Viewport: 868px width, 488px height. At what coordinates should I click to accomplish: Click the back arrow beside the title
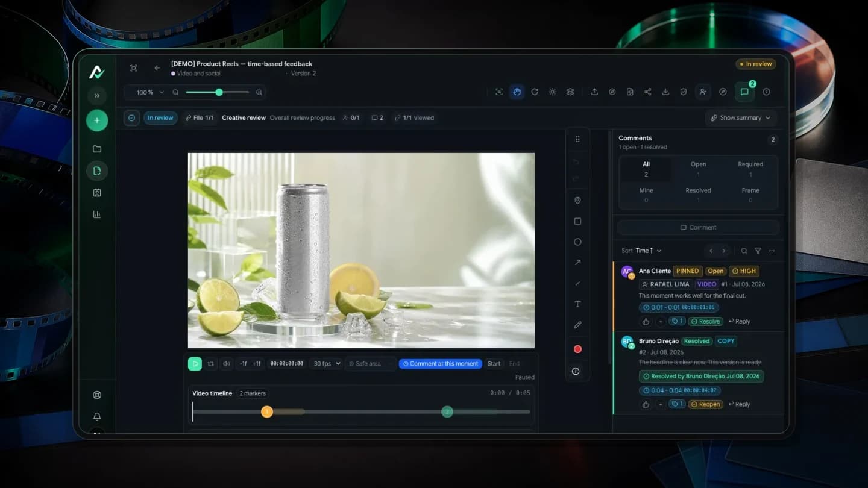pos(157,68)
